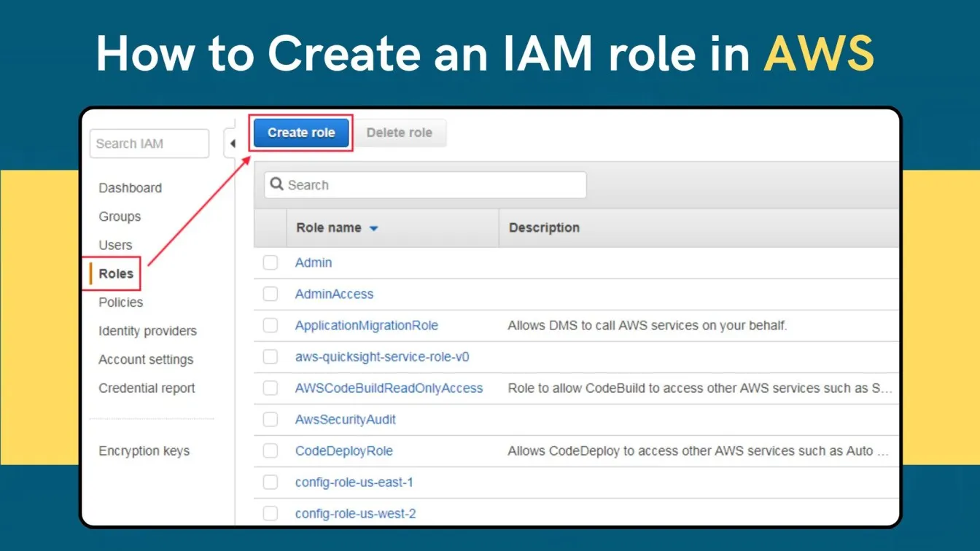This screenshot has height=551, width=980.
Task: Tick the checkbox for the AdminAccess role
Action: pyautogui.click(x=271, y=294)
